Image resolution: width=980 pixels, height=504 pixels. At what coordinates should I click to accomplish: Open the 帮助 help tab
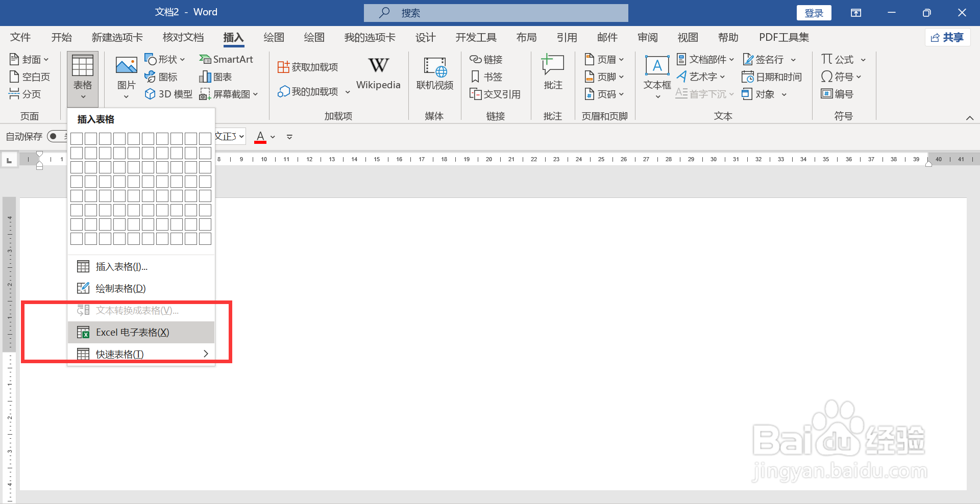tap(728, 38)
